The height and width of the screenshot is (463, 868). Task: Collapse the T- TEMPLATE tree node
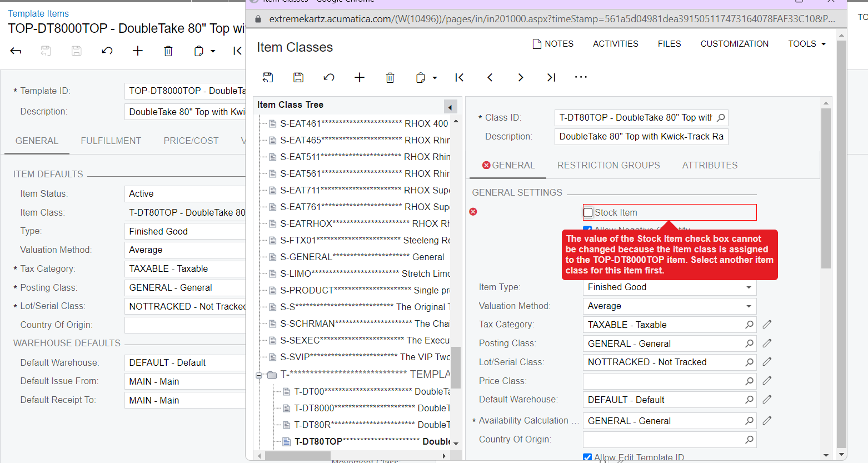(x=259, y=375)
